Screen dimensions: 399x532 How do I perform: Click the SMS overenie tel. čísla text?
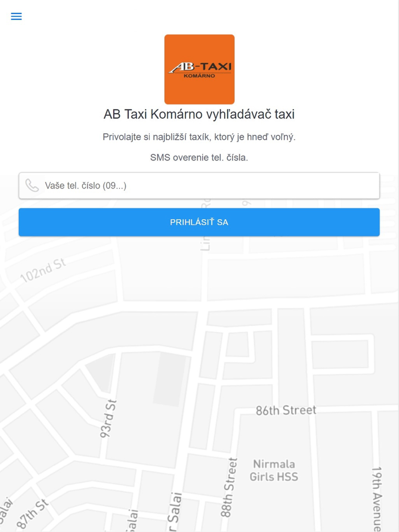(x=199, y=158)
